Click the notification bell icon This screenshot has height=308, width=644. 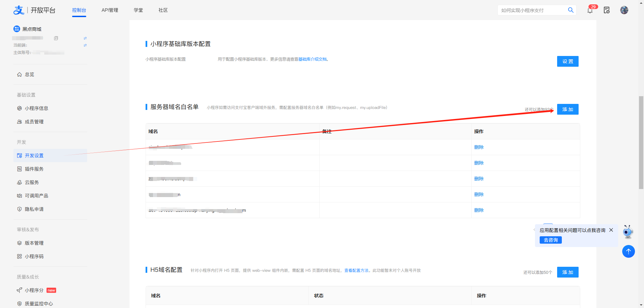(590, 10)
